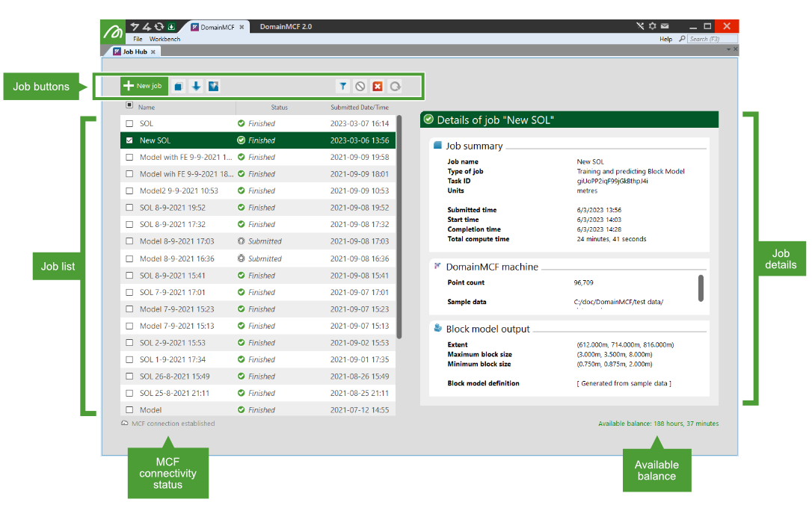Uncheck the New SOL job checkbox

tap(129, 140)
